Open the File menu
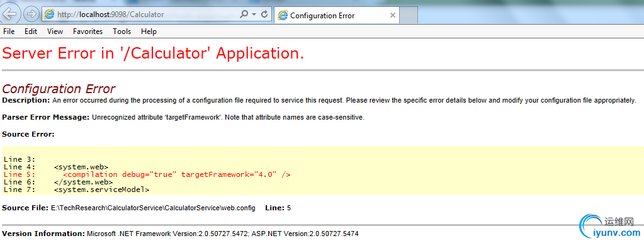Screen dimensions: 644x243 tap(9, 31)
